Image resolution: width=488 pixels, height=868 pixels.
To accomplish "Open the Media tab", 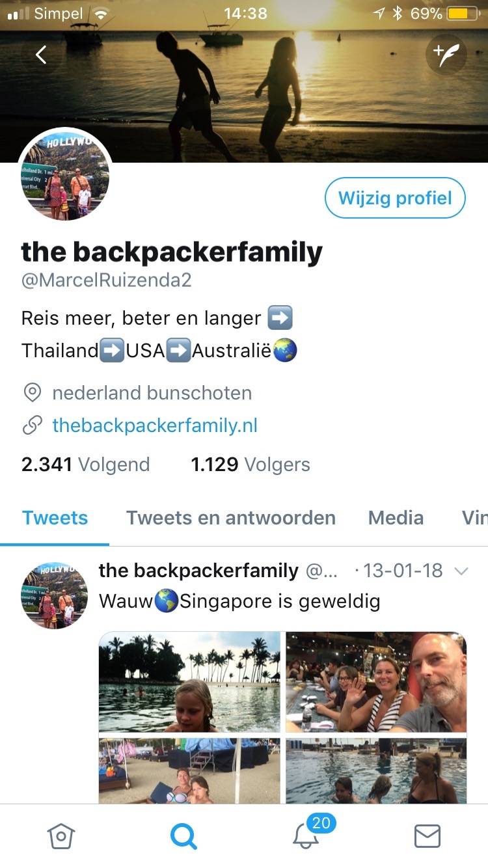I will pyautogui.click(x=396, y=518).
